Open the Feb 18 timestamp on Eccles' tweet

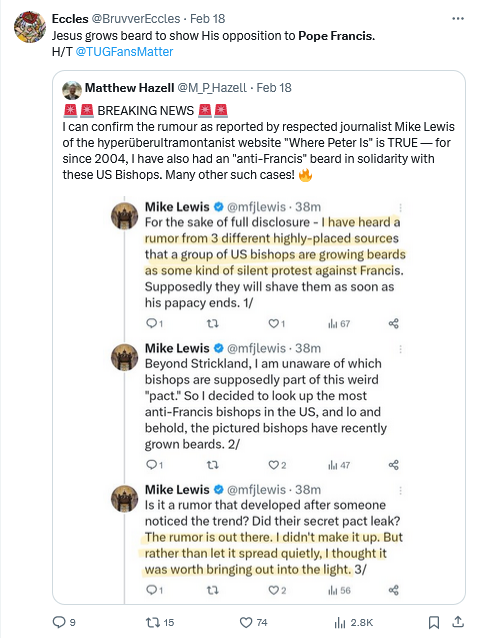[x=207, y=18]
